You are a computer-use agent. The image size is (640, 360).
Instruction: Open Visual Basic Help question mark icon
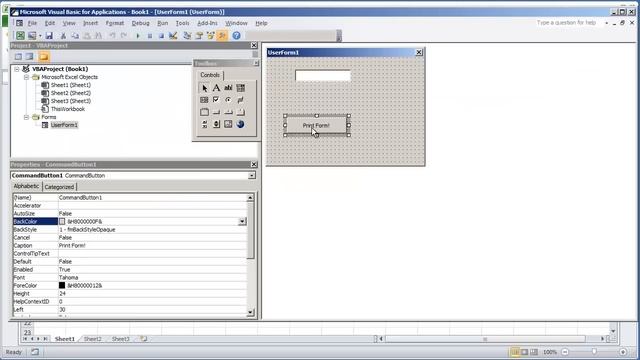(x=236, y=36)
